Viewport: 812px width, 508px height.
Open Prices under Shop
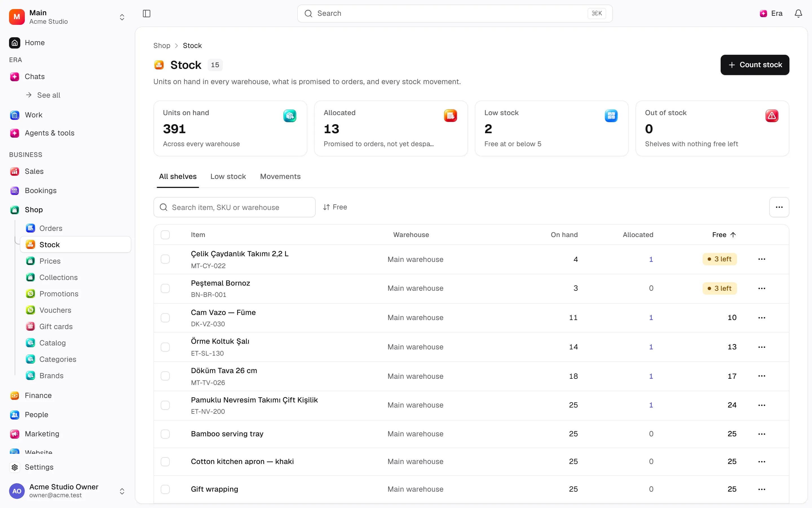(x=50, y=261)
